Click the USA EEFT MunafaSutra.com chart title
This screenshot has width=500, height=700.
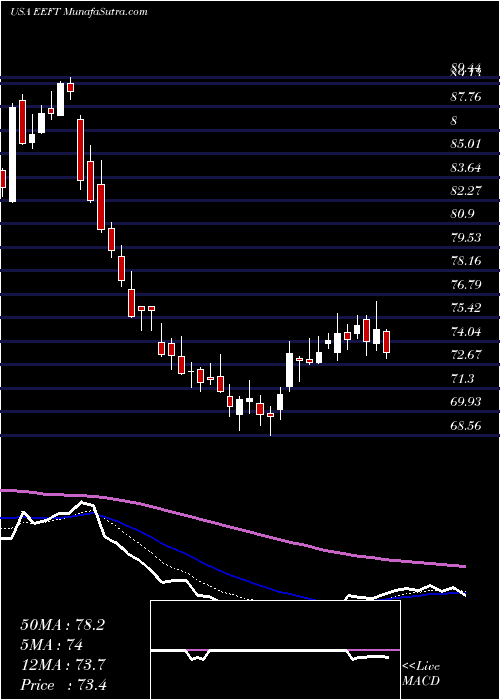(x=79, y=12)
